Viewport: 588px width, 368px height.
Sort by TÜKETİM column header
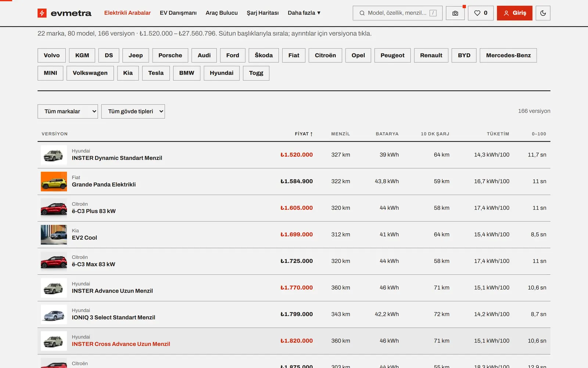[498, 134]
